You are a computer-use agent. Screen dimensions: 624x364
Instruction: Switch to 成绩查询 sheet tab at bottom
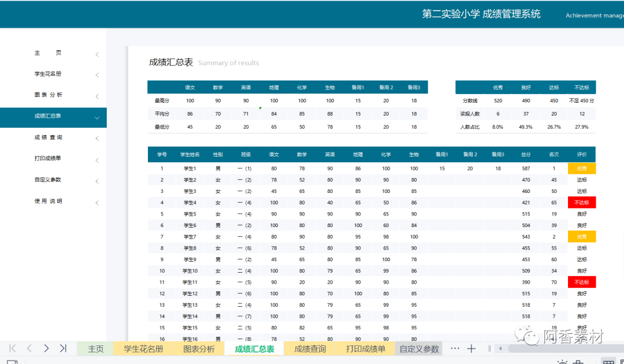(x=310, y=349)
